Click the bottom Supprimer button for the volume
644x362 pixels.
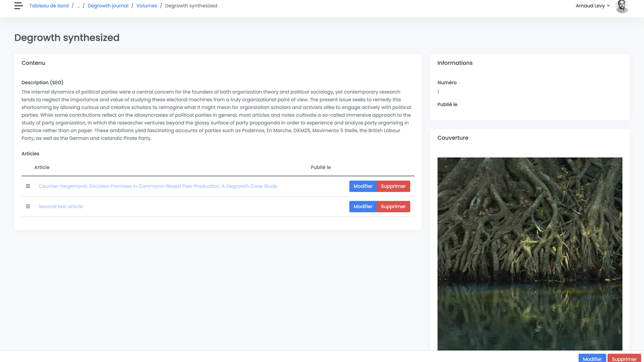[624, 358]
